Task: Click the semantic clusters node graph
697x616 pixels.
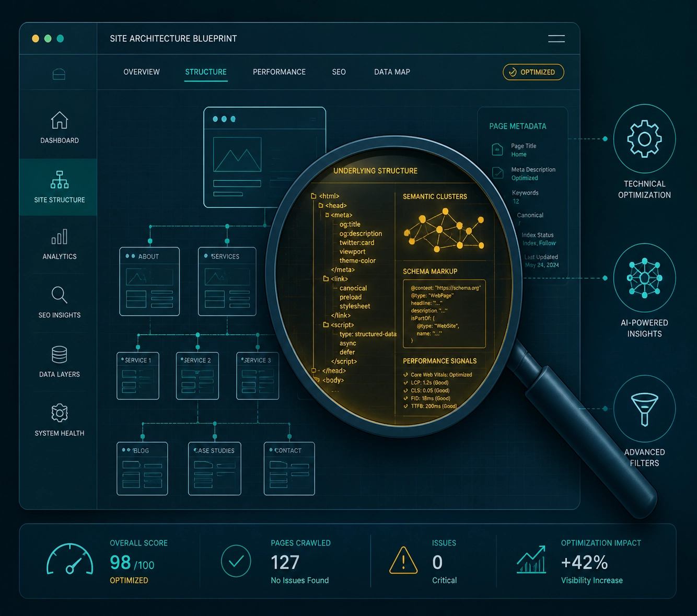Action: pyautogui.click(x=444, y=229)
